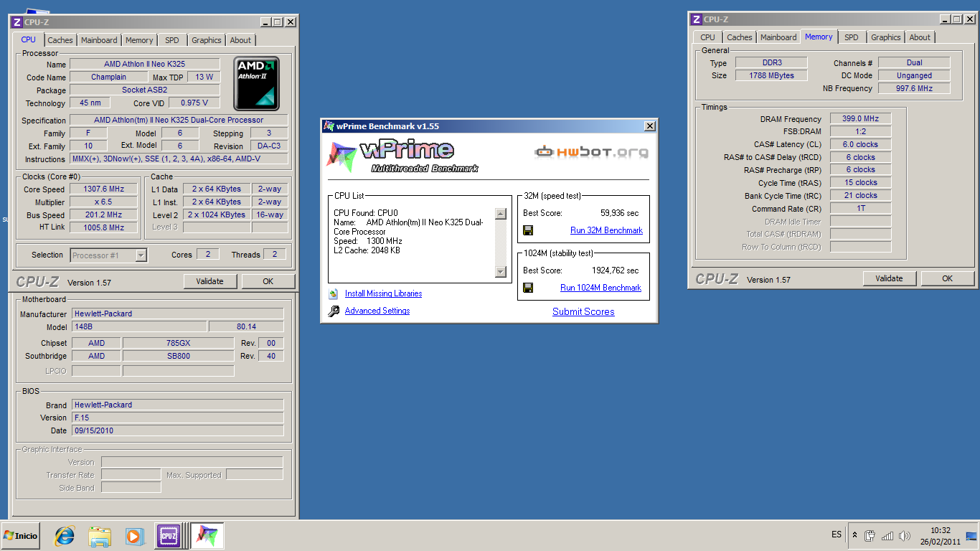This screenshot has height=551, width=980.
Task: Launch Windows Media Player from taskbar
Action: pyautogui.click(x=133, y=535)
